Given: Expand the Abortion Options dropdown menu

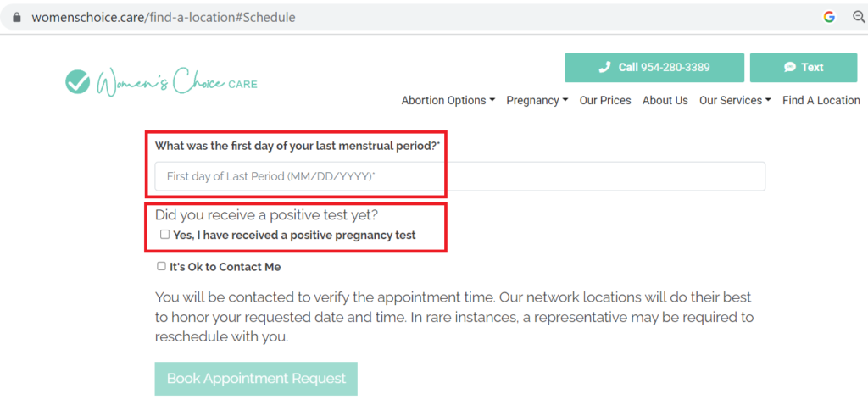Looking at the screenshot, I should [448, 100].
